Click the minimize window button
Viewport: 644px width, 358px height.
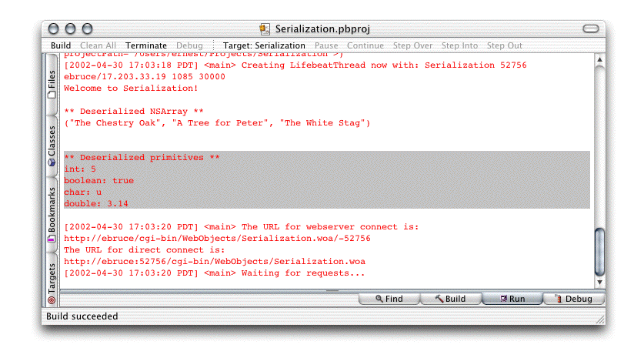(70, 28)
